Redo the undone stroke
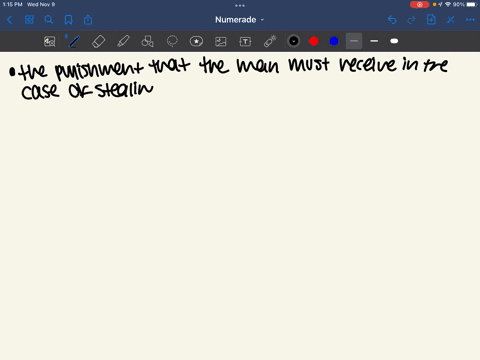This screenshot has height=360, width=480. pyautogui.click(x=411, y=20)
